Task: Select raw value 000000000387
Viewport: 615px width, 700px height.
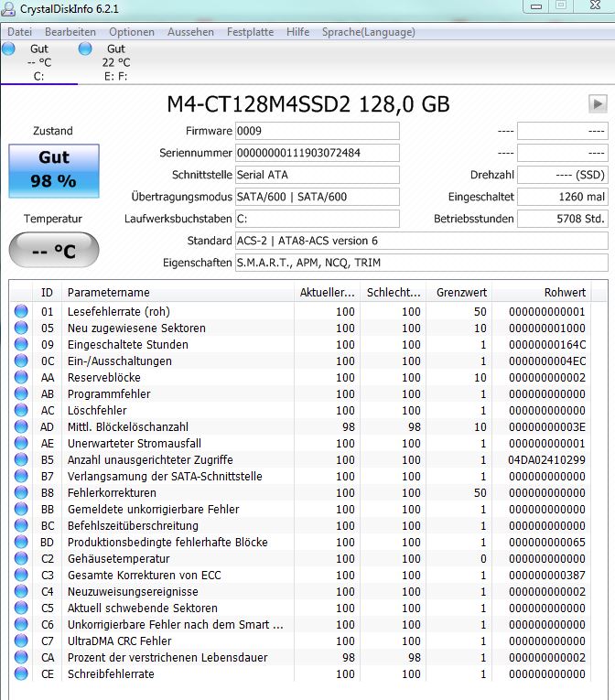Action: click(x=547, y=575)
